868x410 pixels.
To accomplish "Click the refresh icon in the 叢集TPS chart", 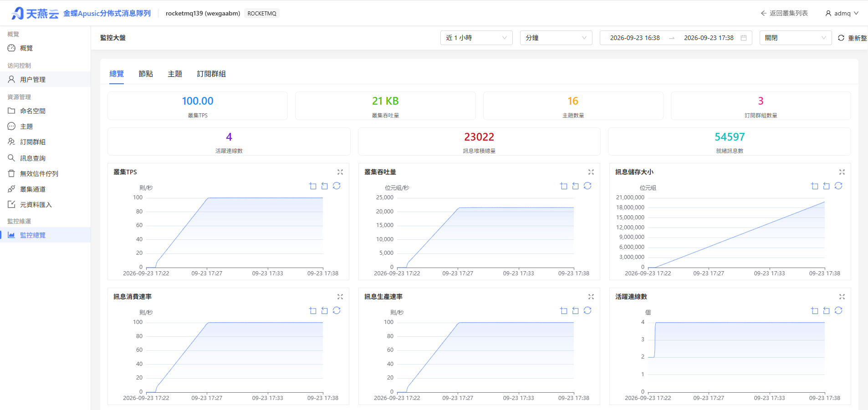I will tap(337, 186).
